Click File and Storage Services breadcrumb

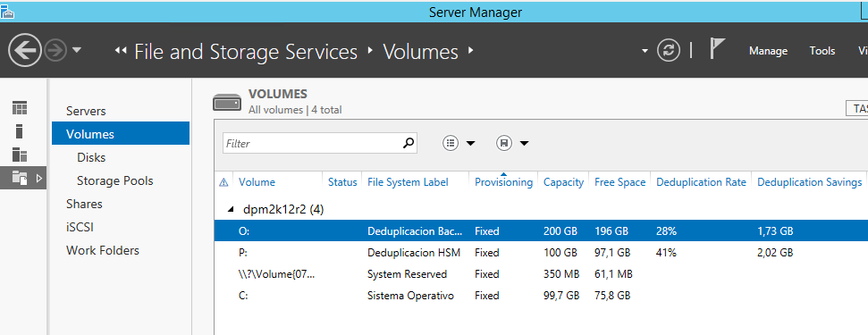(x=246, y=52)
